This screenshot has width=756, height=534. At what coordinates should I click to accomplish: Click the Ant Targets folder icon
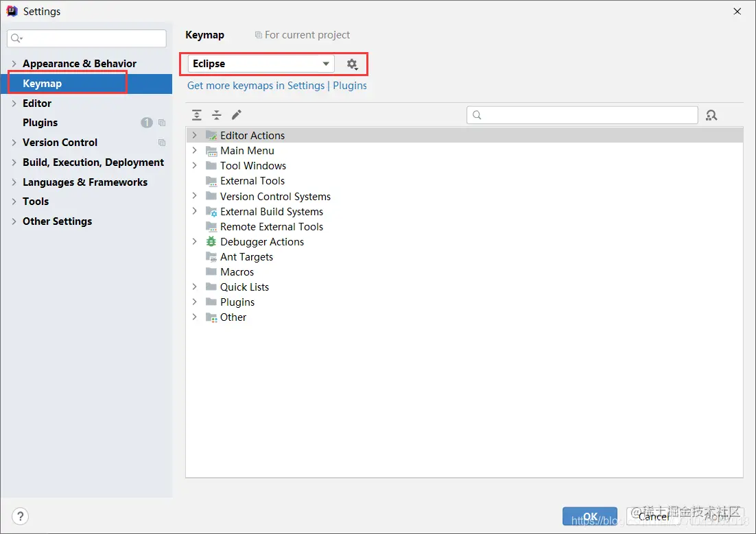coord(211,257)
